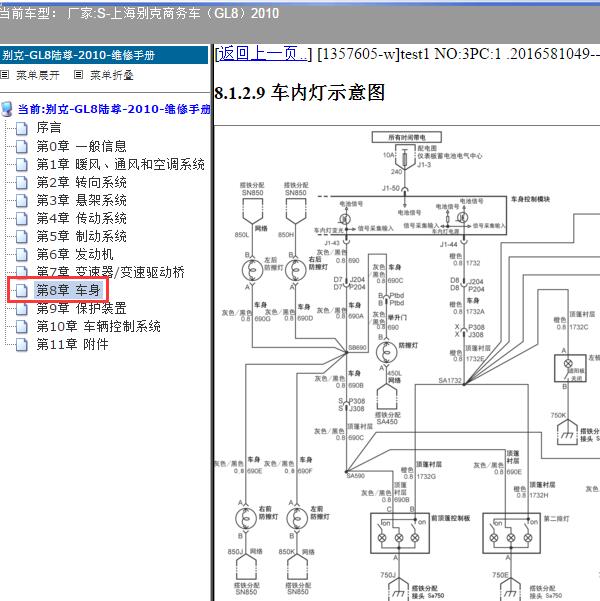Click the 当前车型 title text at top
The image size is (600, 601).
[140, 14]
